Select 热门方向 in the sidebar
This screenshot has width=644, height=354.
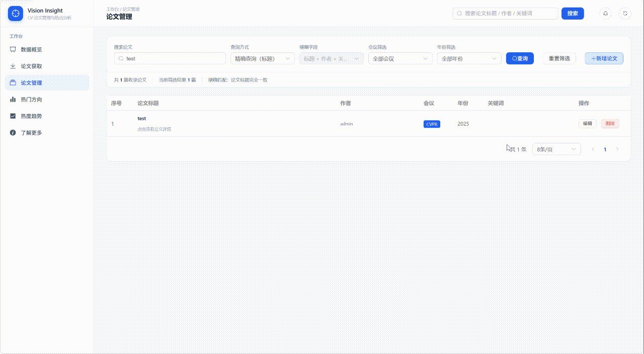coord(47,99)
